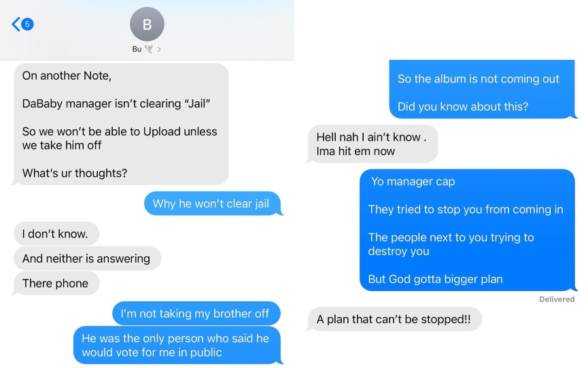
Task: Tap the back arrow icon
Action: [x=16, y=24]
